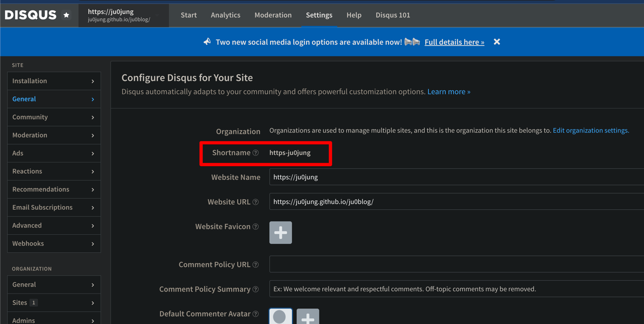Upload a website favicon with plus button
This screenshot has width=644, height=324.
point(280,232)
